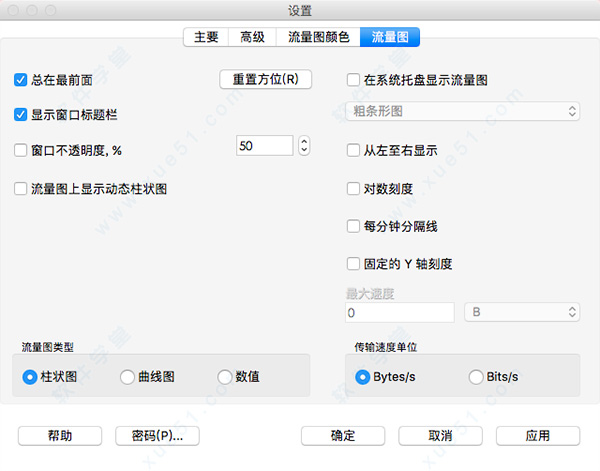Uncheck 总在最前面 checkbox
Screen dimensions: 600x471
pos(22,79)
